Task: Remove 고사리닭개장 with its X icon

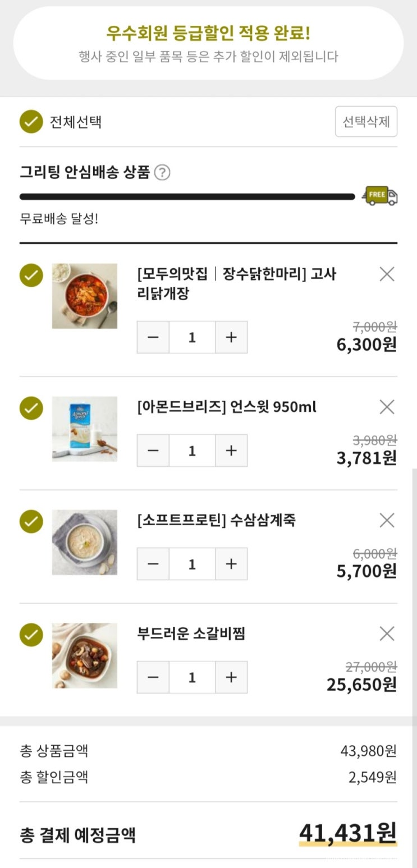Action: (387, 274)
